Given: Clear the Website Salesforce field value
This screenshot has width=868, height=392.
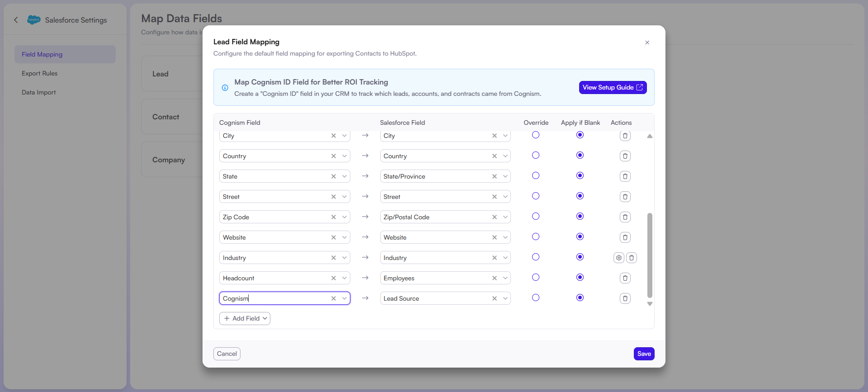Looking at the screenshot, I should pyautogui.click(x=494, y=237).
